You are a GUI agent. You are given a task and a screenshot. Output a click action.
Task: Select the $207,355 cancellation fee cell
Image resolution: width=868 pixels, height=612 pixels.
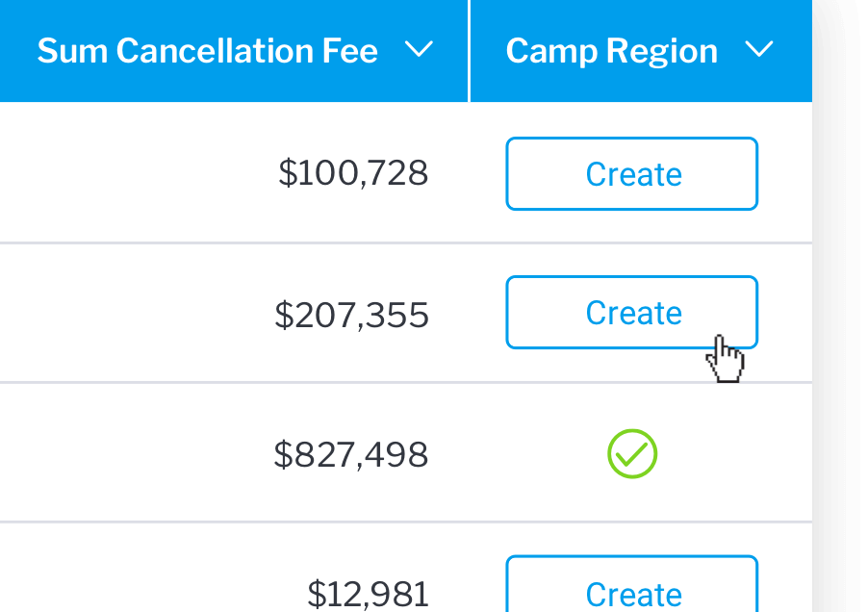(x=352, y=315)
